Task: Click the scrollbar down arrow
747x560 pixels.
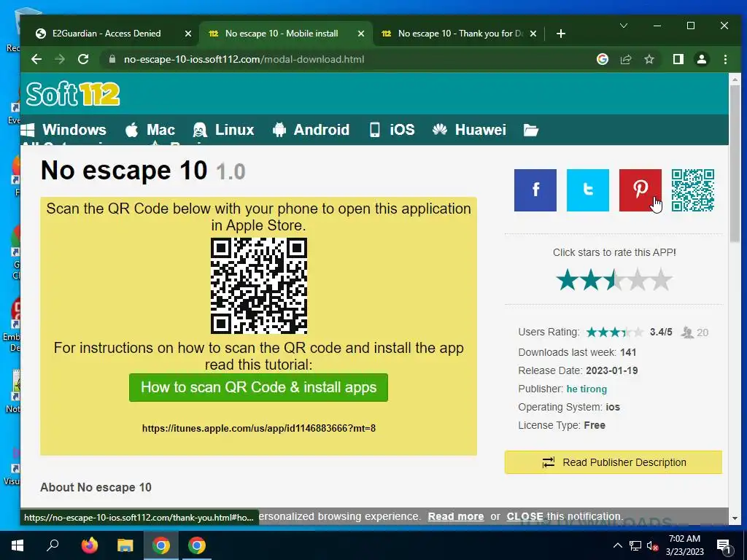Action: click(x=734, y=518)
